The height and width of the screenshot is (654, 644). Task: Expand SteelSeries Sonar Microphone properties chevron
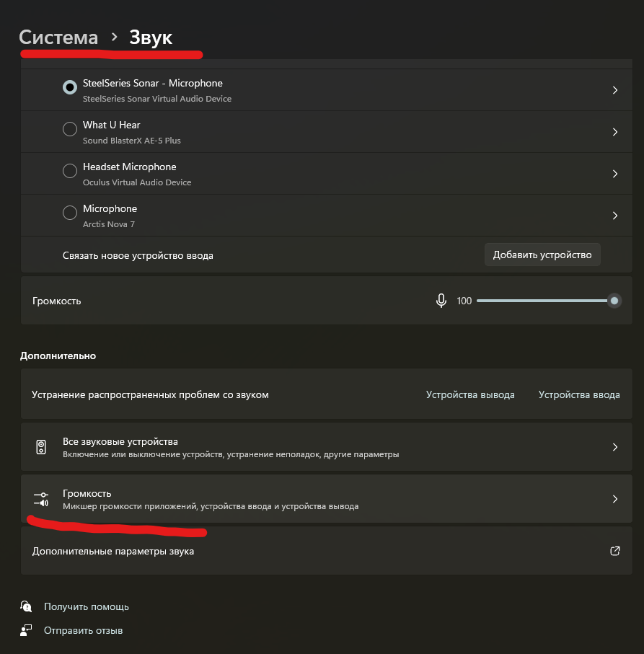pyautogui.click(x=614, y=90)
